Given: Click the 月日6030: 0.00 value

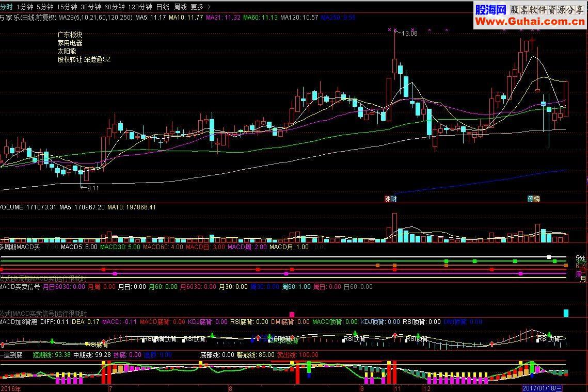Looking at the screenshot, I should click(x=64, y=287).
